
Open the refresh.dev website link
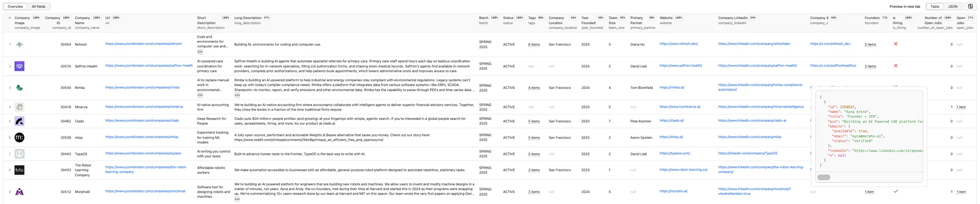click(678, 44)
